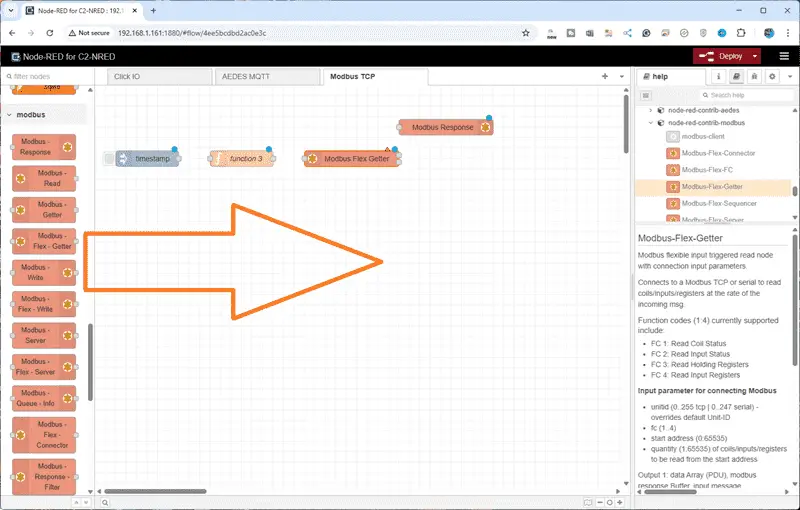The image size is (800, 510).
Task: Click the Search help input field
Action: tap(747, 95)
